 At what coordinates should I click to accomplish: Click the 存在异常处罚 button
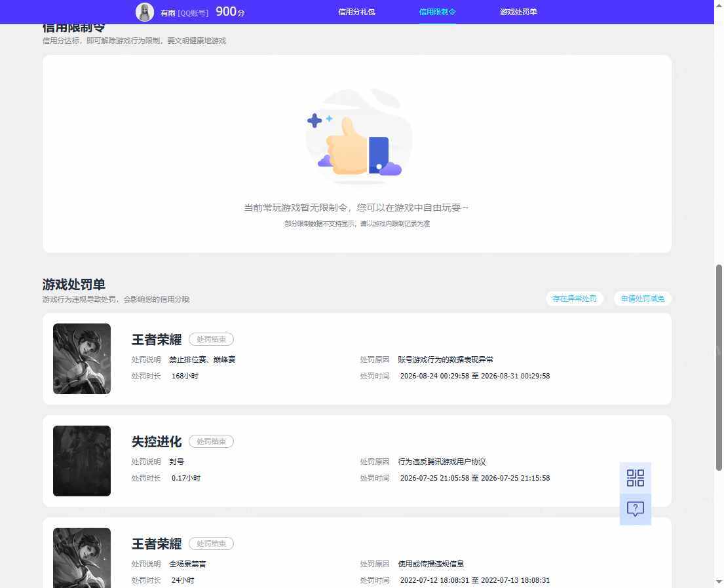tap(575, 299)
